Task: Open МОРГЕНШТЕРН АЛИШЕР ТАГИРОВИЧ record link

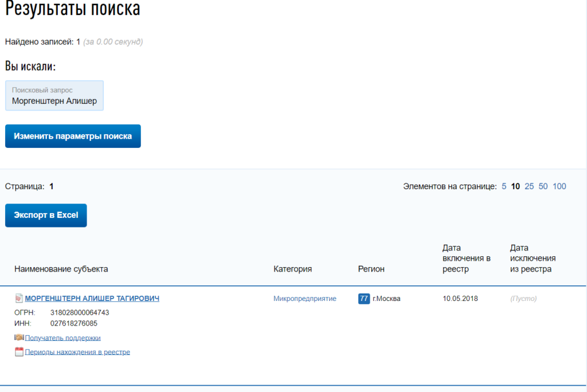Action: (x=92, y=299)
